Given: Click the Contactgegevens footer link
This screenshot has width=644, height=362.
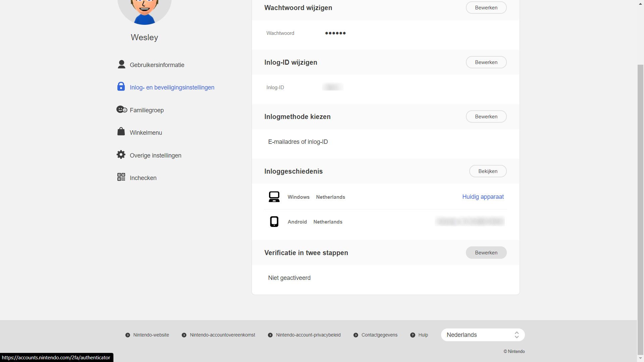Looking at the screenshot, I should [x=379, y=335].
